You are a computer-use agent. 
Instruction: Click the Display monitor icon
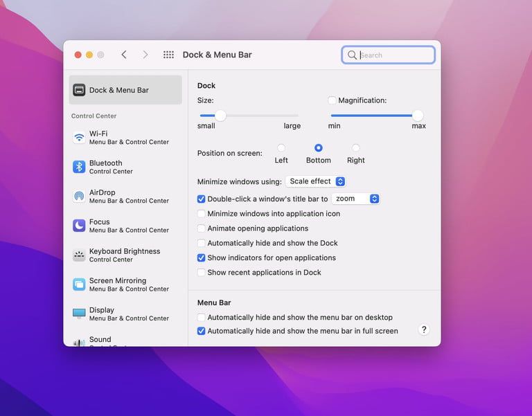click(79, 314)
